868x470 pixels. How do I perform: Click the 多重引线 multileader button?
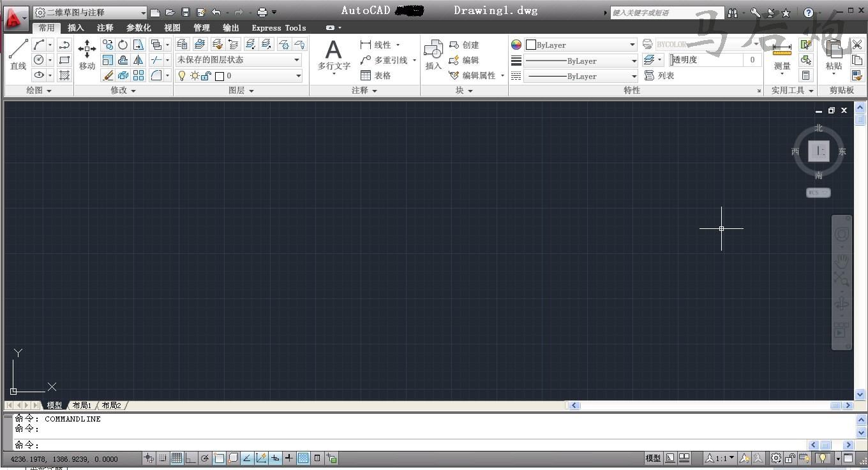384,60
